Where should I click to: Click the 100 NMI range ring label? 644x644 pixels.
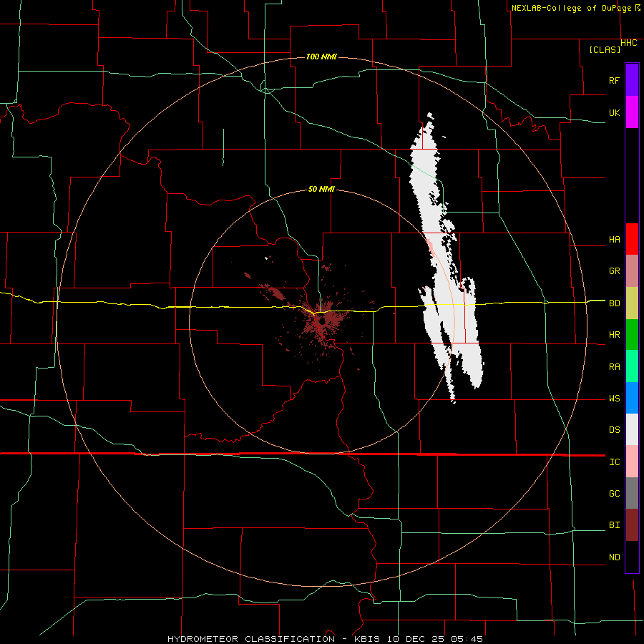[x=321, y=57]
